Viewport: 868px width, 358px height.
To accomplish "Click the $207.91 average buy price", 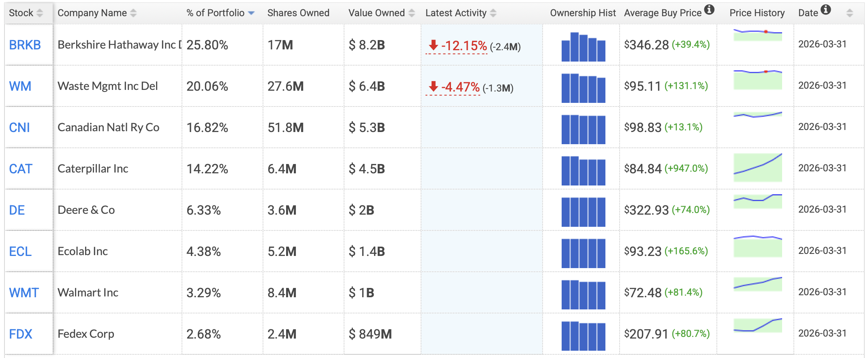I will coord(646,334).
